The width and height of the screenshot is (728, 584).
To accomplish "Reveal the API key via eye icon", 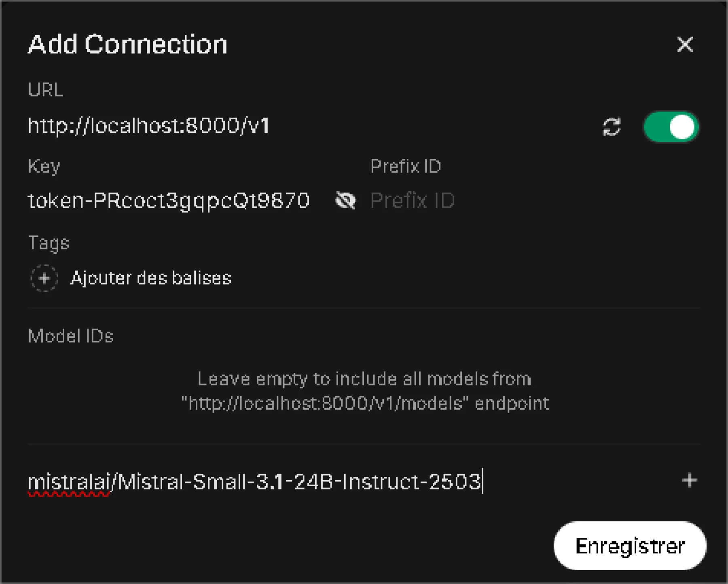I will coord(345,200).
